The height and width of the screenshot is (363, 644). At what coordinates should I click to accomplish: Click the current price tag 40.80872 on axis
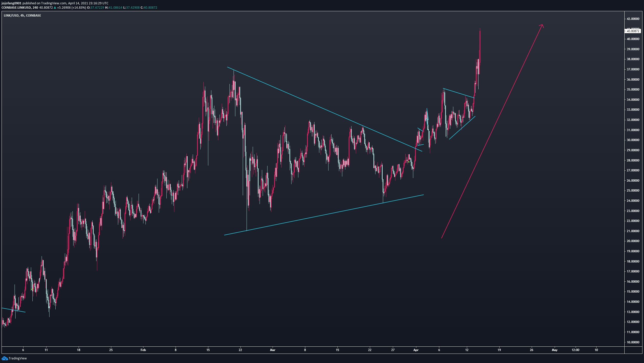pos(633,31)
